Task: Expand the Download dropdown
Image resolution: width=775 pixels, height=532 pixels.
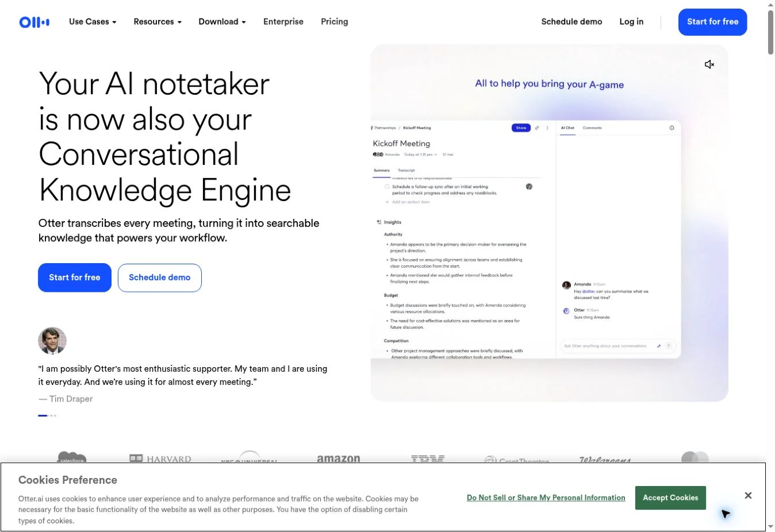Action: 222,22
